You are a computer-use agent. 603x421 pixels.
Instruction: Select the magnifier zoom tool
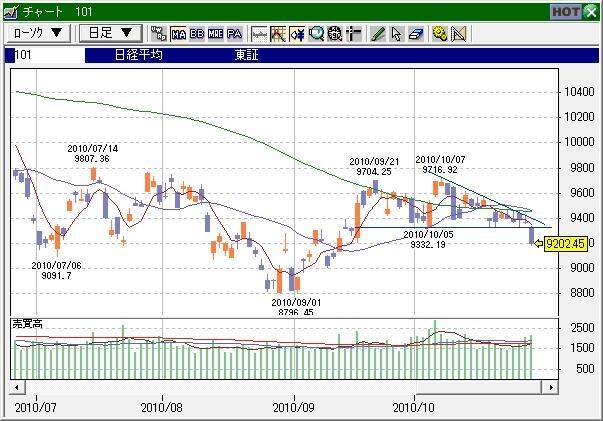point(317,33)
